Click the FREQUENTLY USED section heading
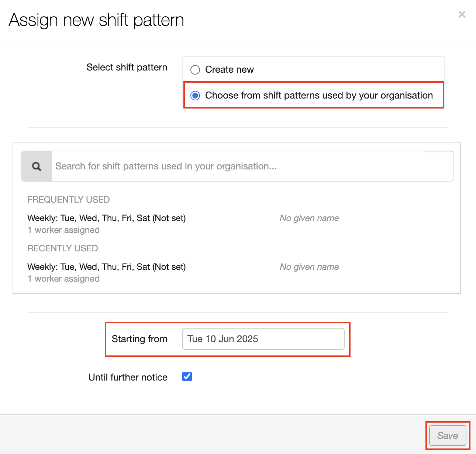Image resolution: width=476 pixels, height=454 pixels. [x=69, y=200]
